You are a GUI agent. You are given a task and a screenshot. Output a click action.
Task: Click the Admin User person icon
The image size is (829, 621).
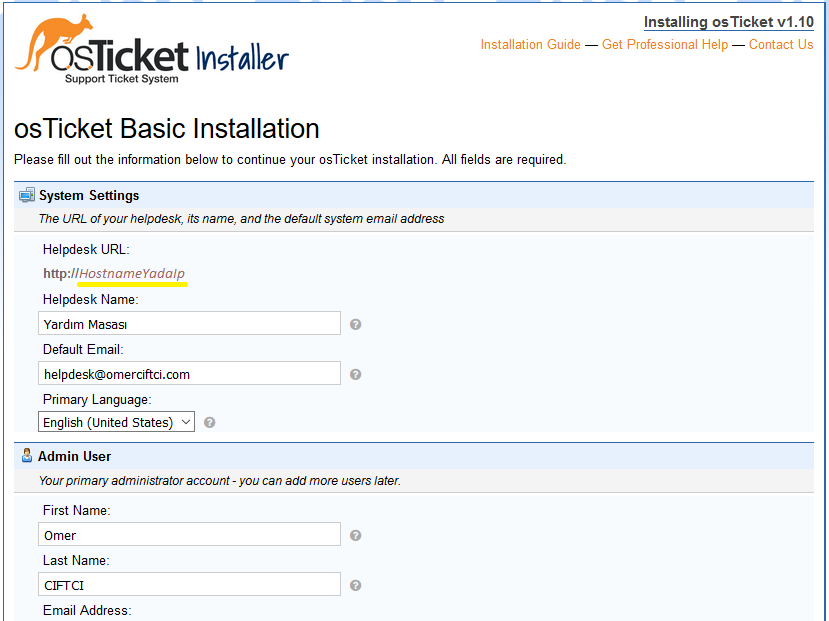(x=27, y=456)
